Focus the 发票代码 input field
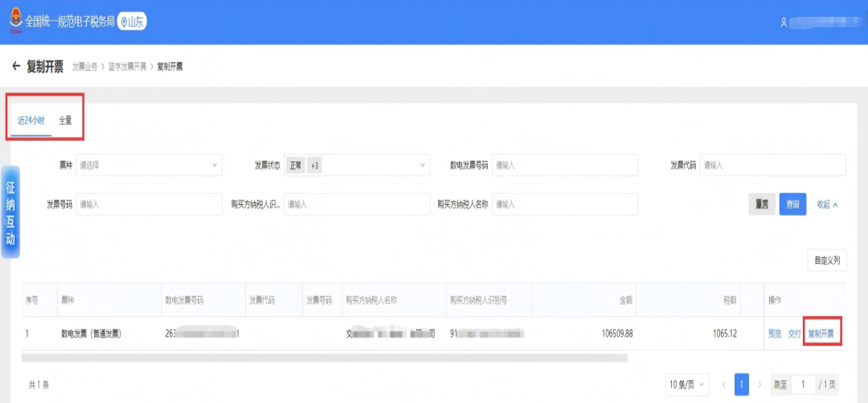Screen dimensions: 868x403 (x=773, y=165)
